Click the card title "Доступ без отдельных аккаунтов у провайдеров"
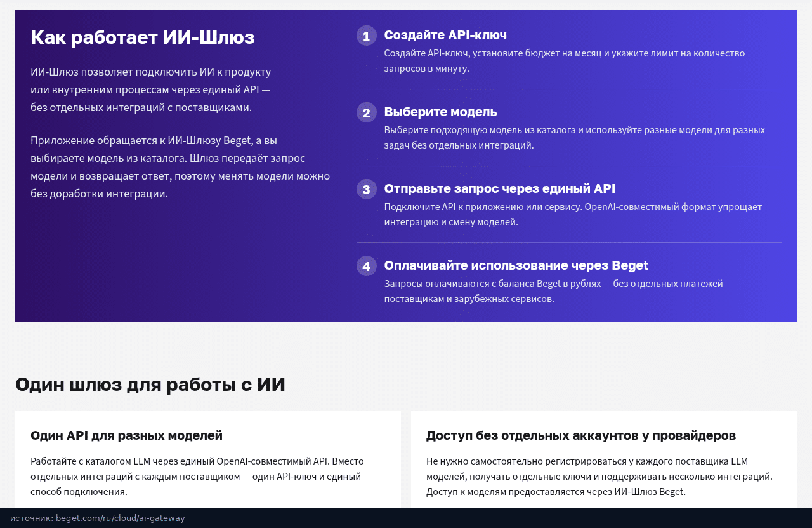 (x=581, y=435)
